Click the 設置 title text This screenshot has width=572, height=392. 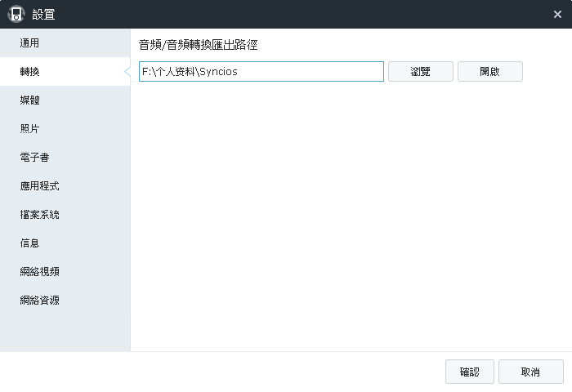[x=43, y=14]
